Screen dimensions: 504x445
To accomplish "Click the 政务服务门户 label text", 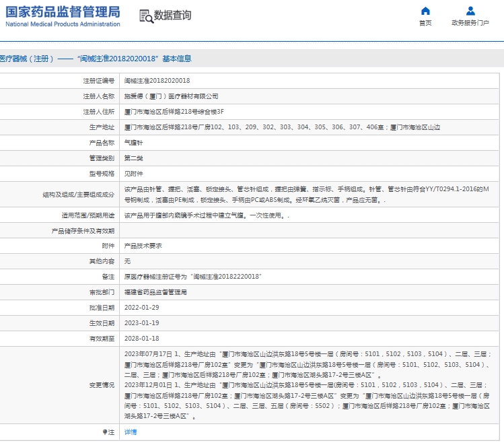I will click(x=470, y=23).
